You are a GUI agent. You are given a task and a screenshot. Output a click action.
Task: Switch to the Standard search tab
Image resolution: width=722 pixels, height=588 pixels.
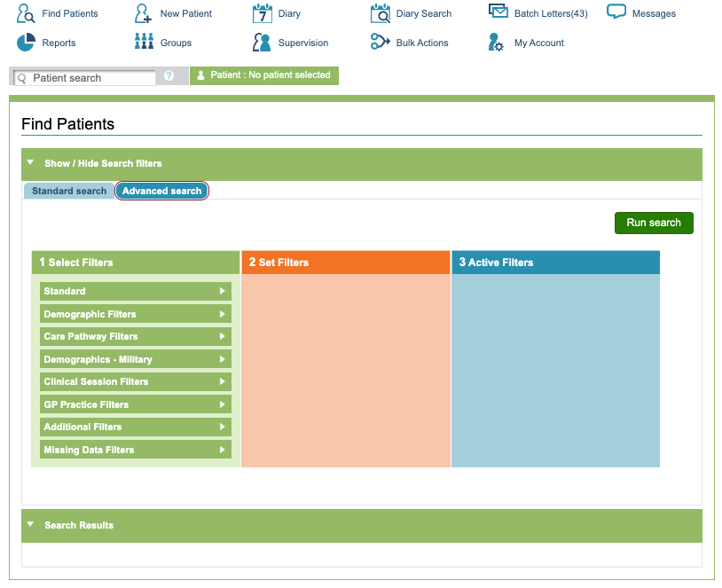click(69, 191)
